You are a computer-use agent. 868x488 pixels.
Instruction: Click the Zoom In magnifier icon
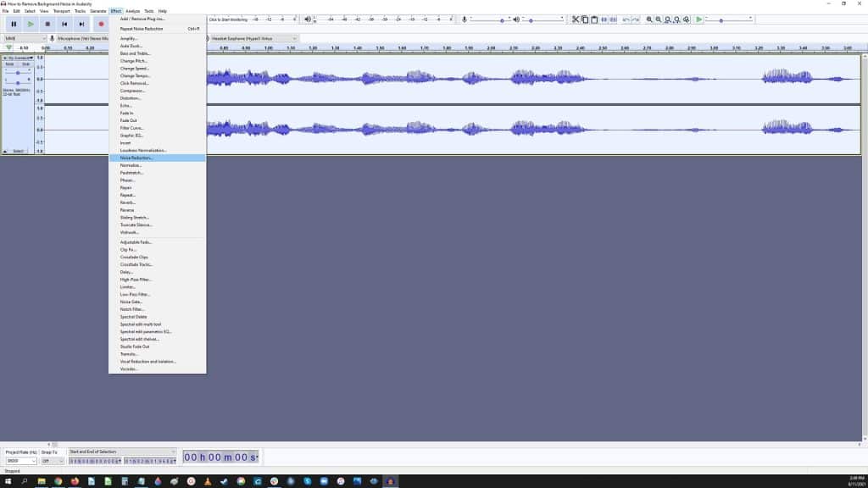[x=649, y=19]
